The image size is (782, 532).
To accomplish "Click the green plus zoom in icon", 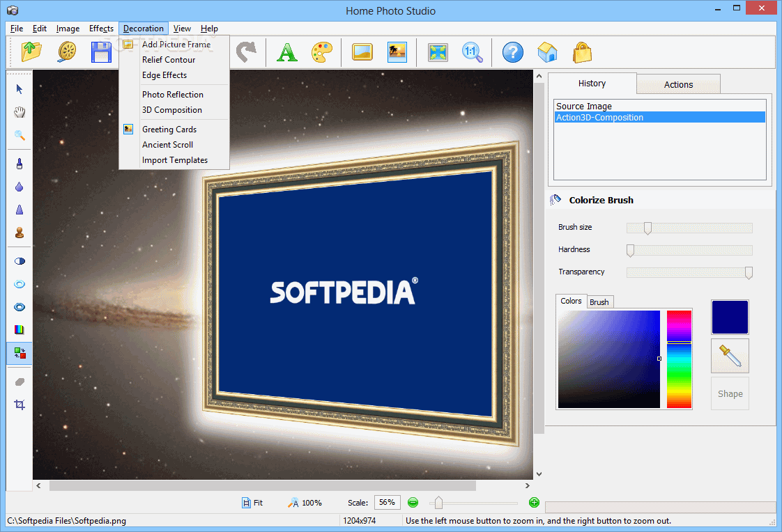I will (x=534, y=502).
